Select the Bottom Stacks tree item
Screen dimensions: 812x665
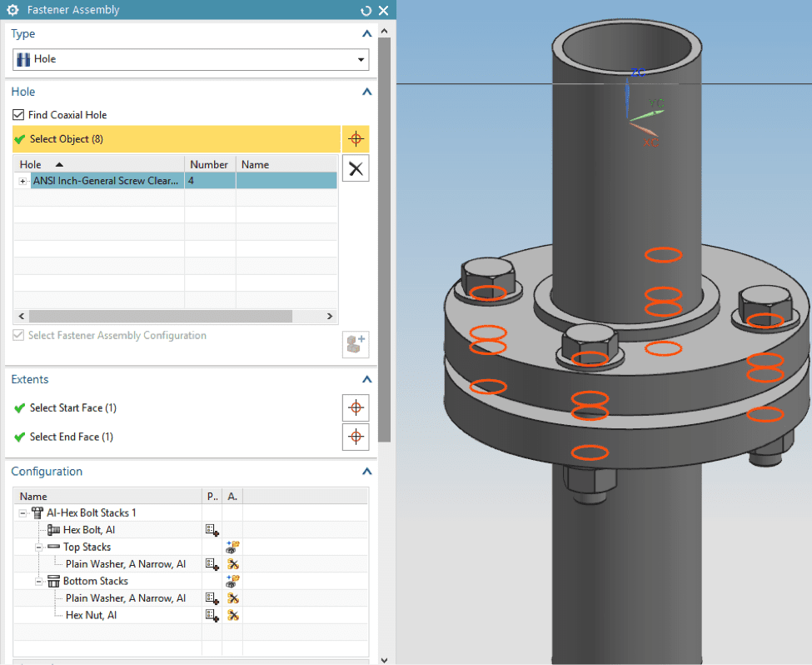95,581
